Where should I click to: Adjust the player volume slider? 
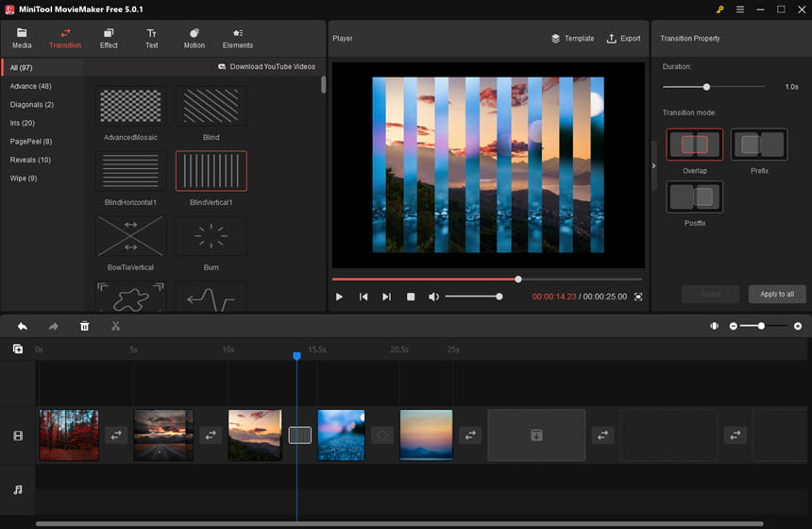[x=474, y=297]
